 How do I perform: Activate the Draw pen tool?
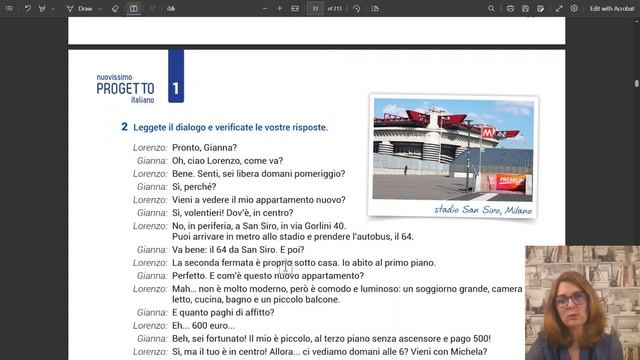[80, 8]
